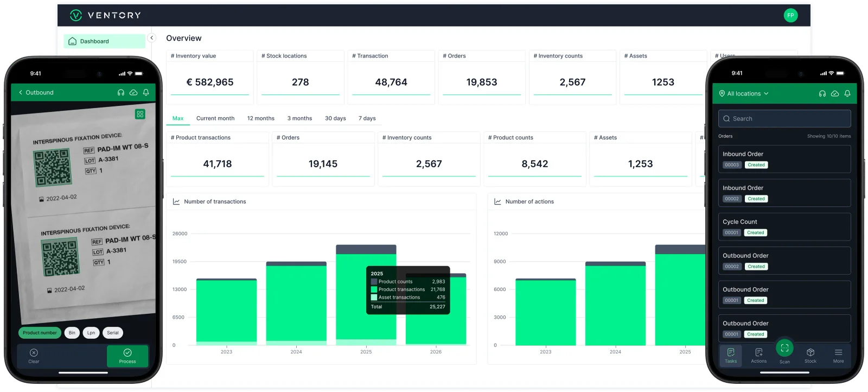
Task: Click the Product counts legend swatch in the tooltip
Action: [374, 282]
